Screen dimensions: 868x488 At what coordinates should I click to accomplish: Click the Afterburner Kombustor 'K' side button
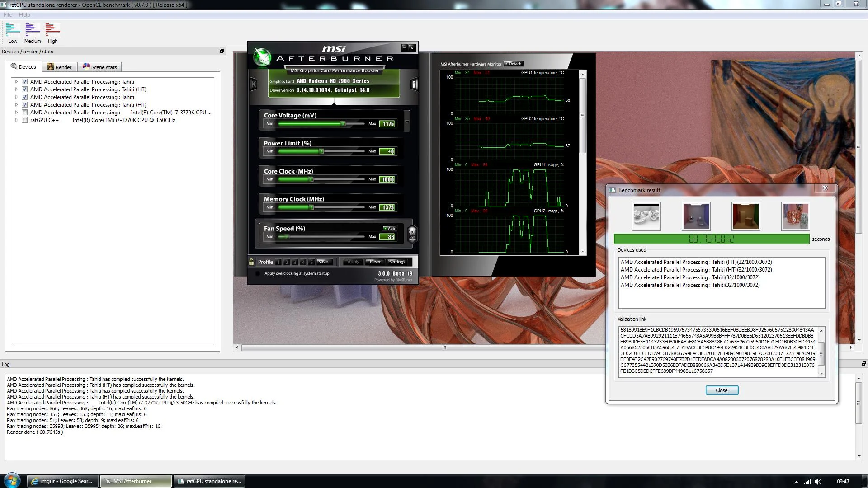click(x=253, y=84)
